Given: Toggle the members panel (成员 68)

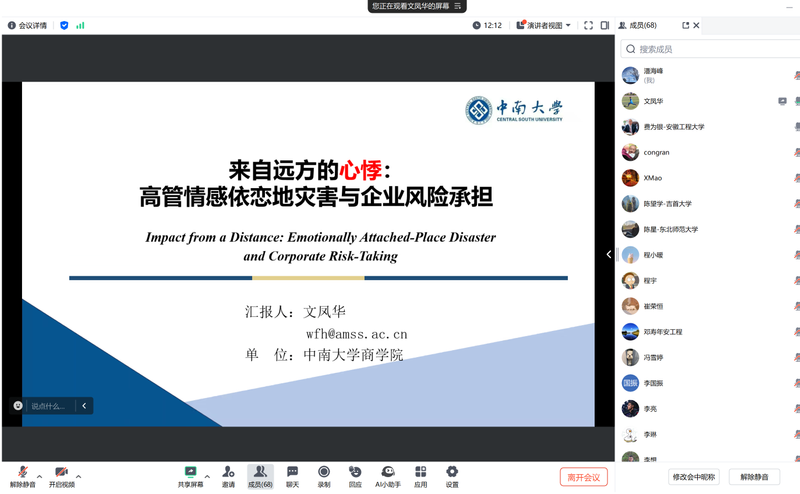Looking at the screenshot, I should (x=260, y=474).
